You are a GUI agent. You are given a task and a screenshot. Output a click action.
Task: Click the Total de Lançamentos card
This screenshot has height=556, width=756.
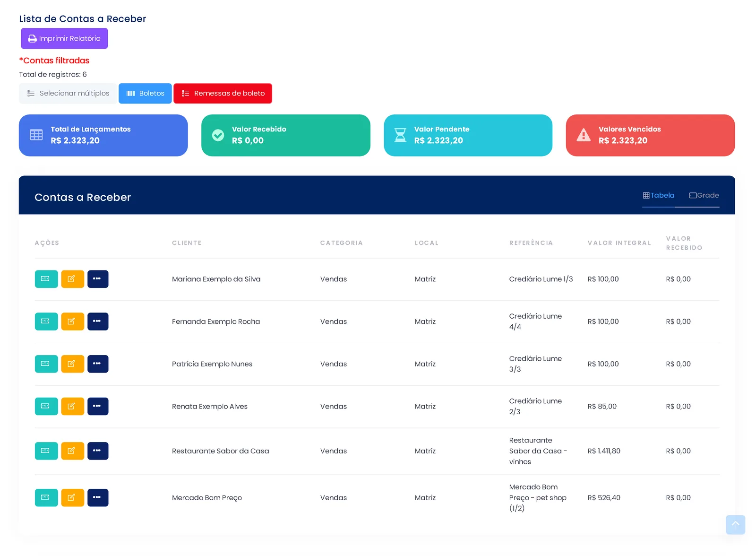103,136
